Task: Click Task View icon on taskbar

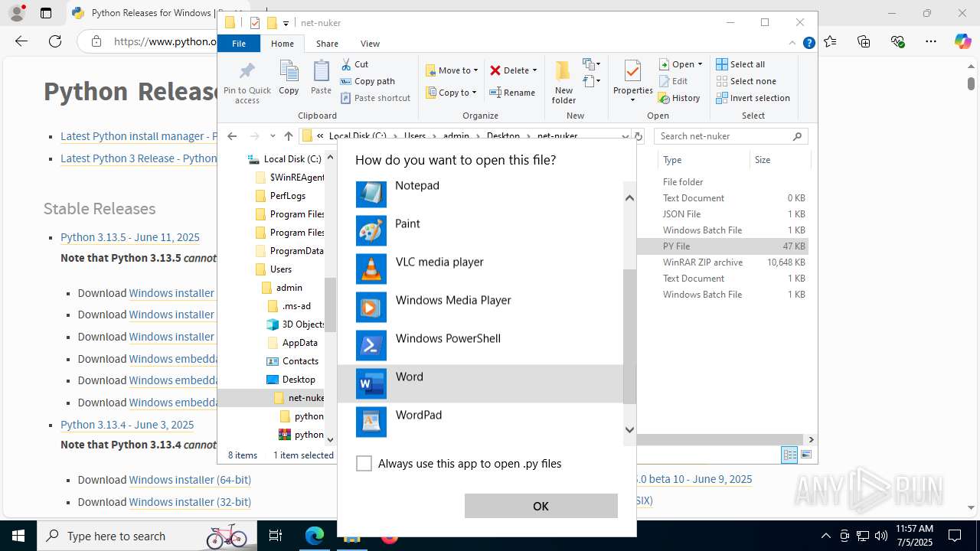Action: [x=276, y=536]
